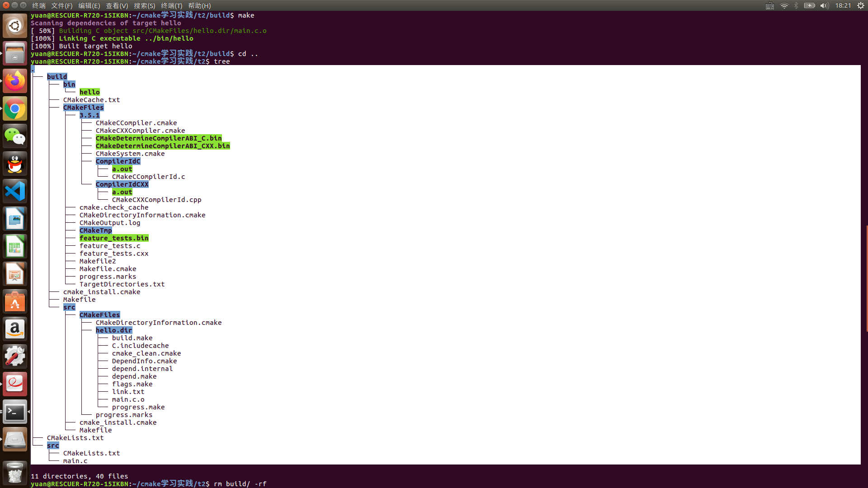Viewport: 868px width, 488px height.
Task: Click 'link.txt' under hello.dir
Action: (x=128, y=392)
